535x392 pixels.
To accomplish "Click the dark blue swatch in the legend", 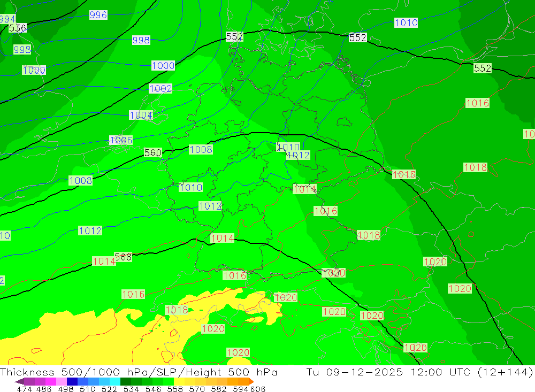I will tap(72, 381).
